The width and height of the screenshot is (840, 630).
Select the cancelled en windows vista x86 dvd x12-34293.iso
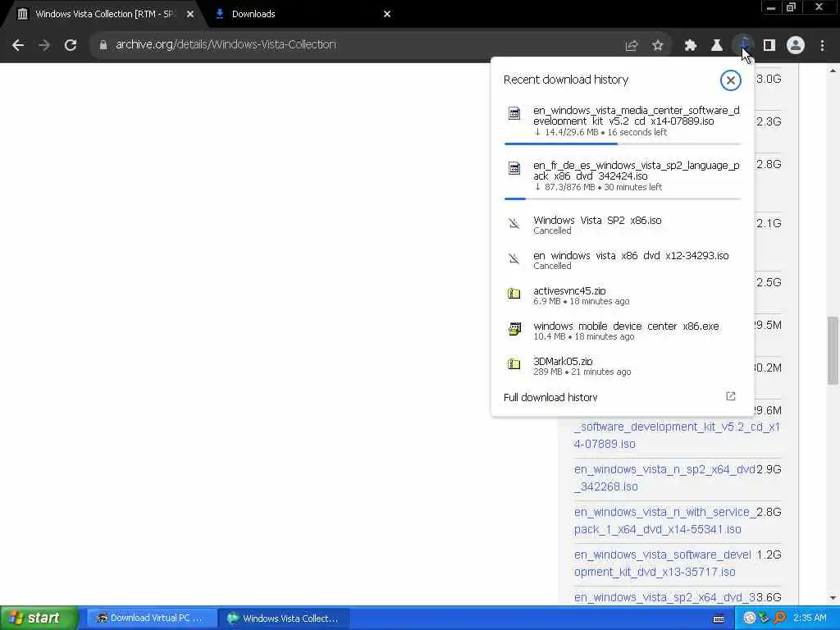coord(622,260)
